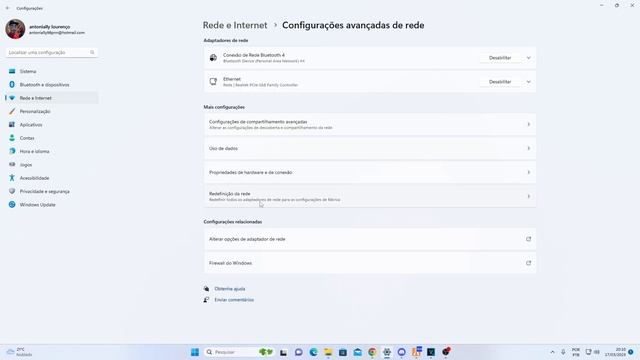Click inside Localizar uma configuração search box

(x=52, y=52)
